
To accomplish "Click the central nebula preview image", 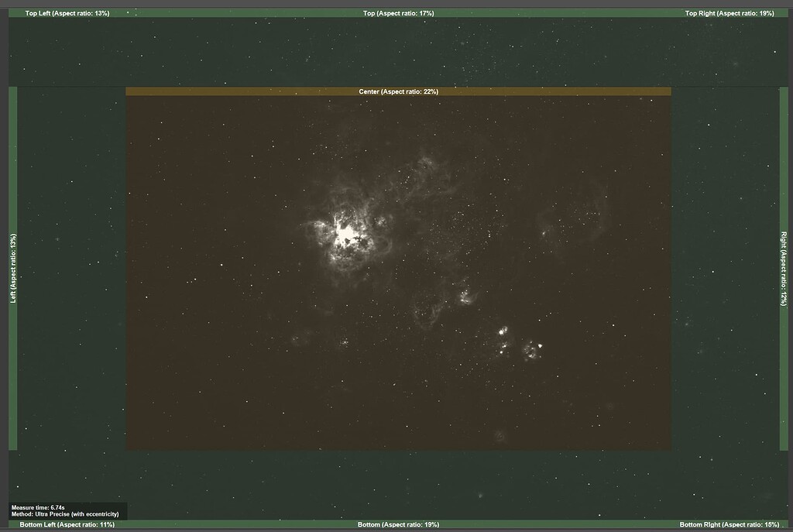I will [399, 271].
